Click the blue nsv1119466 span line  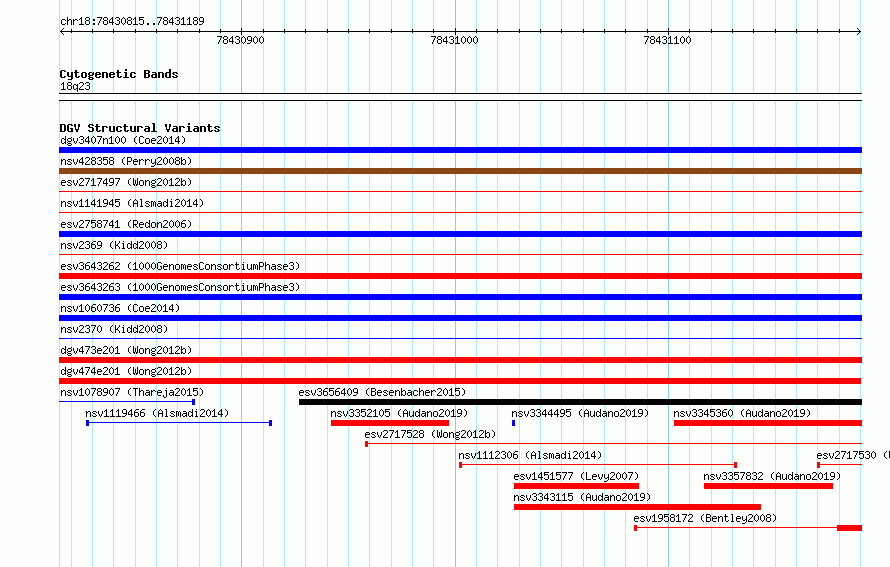pyautogui.click(x=179, y=423)
